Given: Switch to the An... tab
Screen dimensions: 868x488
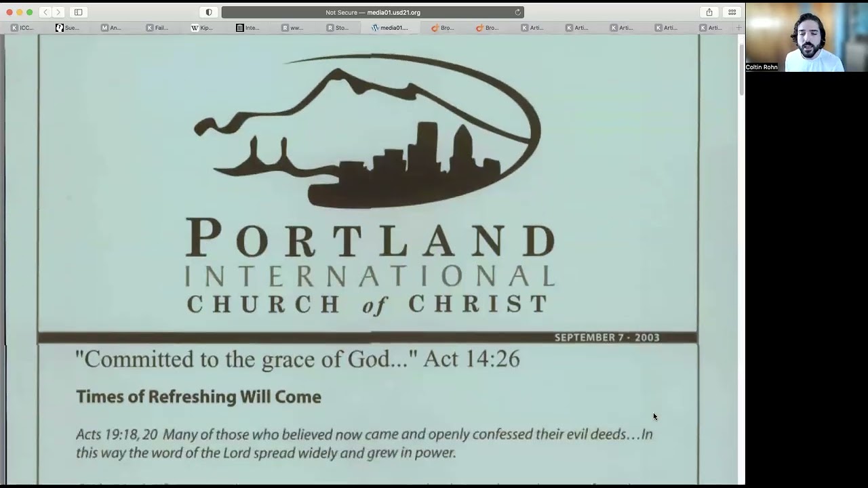Looking at the screenshot, I should tap(113, 28).
